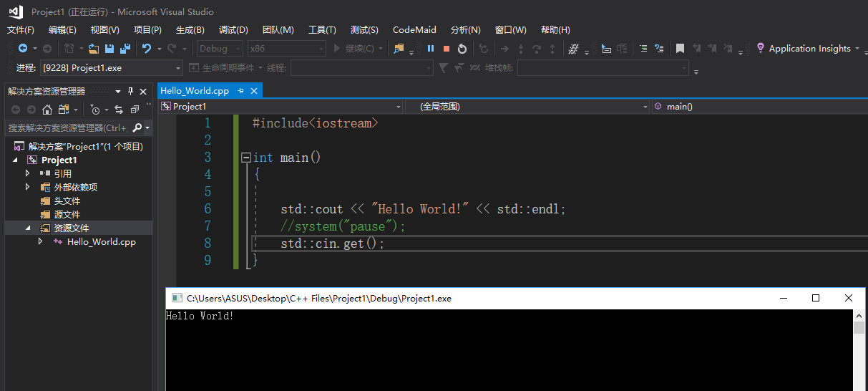Save the current file with single floppy icon
868x391 pixels.
(109, 48)
